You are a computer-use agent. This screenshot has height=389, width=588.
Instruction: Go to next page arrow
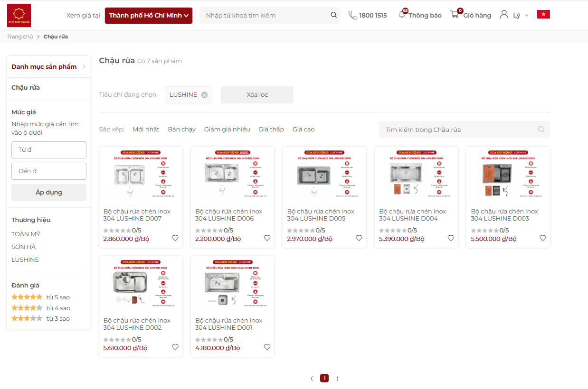point(337,379)
